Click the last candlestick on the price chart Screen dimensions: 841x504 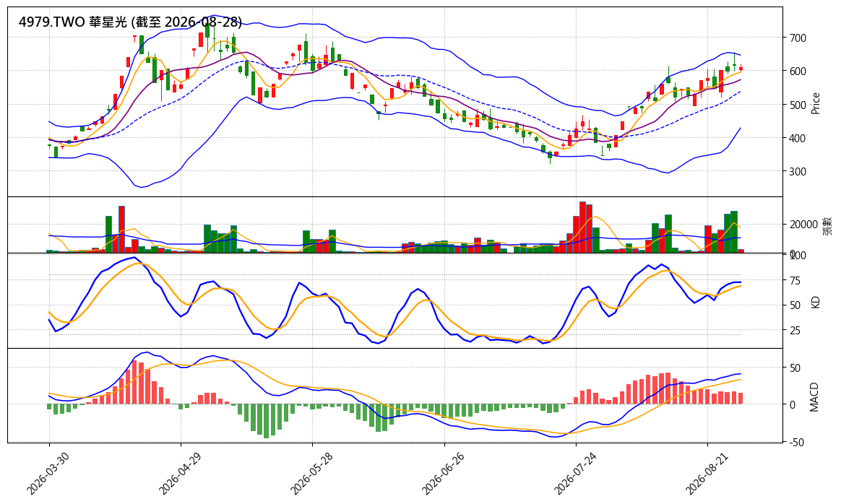[741, 68]
